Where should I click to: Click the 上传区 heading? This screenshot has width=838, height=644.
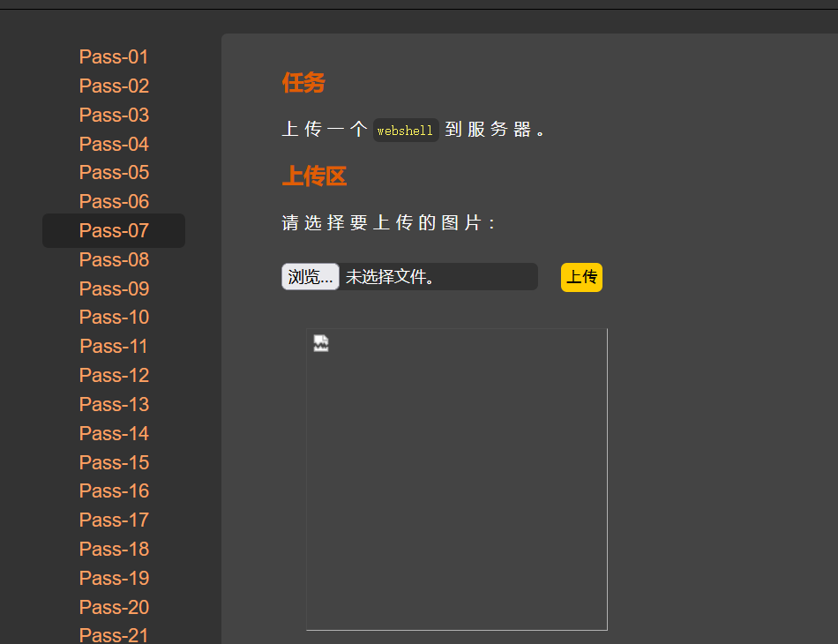pos(314,176)
